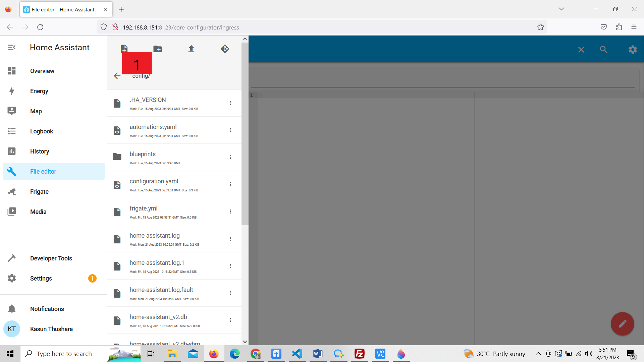Open the kebab menu for frigate.yml
Image resolution: width=644 pixels, height=362 pixels.
coord(230,212)
